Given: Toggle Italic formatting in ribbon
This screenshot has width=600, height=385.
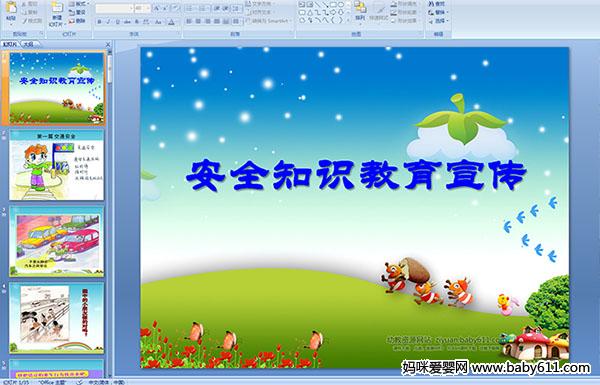Looking at the screenshot, I should (108, 22).
